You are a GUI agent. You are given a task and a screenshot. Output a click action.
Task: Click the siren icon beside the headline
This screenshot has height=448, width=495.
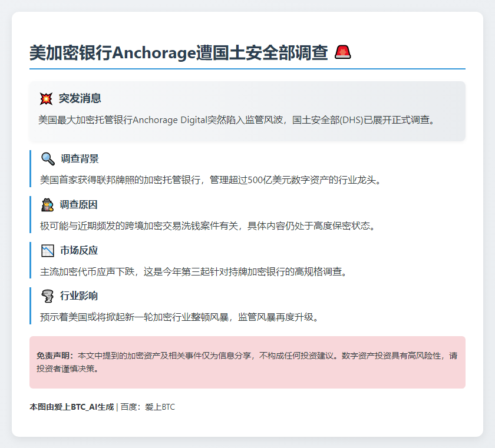(344, 52)
